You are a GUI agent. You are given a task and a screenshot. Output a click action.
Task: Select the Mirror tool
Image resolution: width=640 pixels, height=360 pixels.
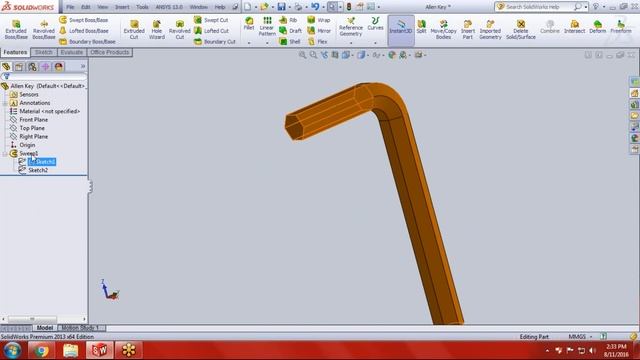(x=319, y=31)
